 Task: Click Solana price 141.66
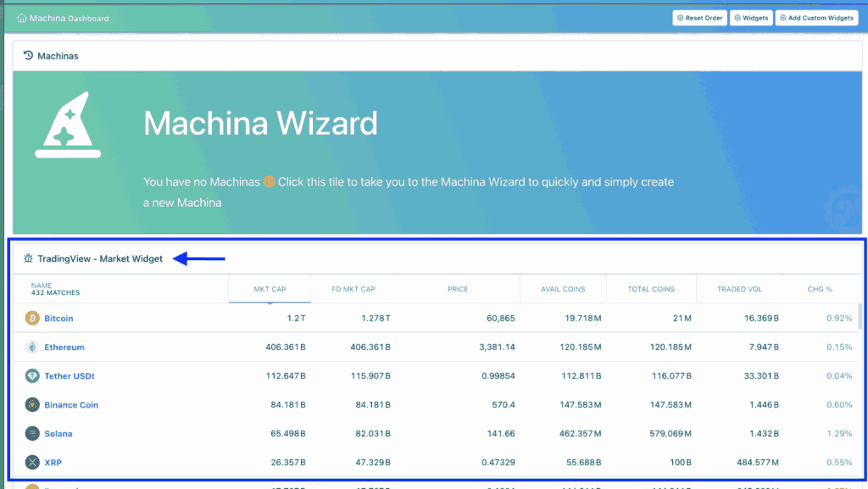pos(501,433)
